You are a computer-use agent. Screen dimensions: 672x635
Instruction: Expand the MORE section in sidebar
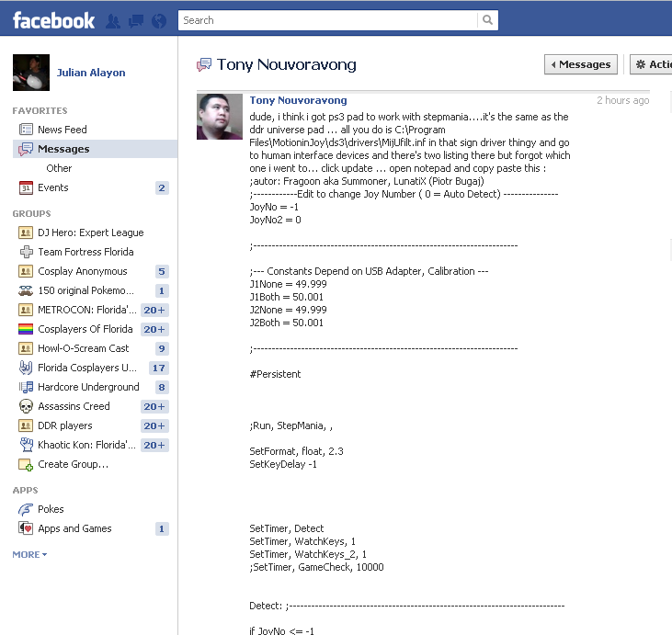click(x=29, y=554)
